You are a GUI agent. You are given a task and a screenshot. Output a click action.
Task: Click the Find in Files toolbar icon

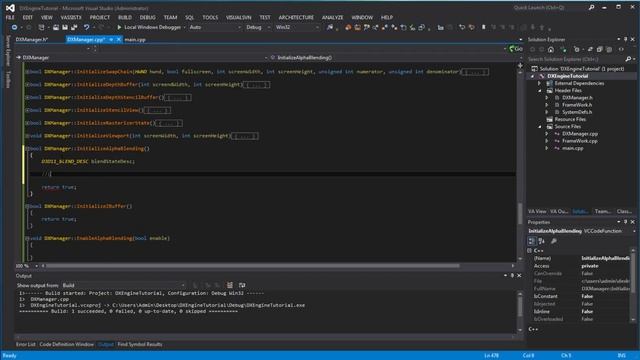[x=330, y=27]
